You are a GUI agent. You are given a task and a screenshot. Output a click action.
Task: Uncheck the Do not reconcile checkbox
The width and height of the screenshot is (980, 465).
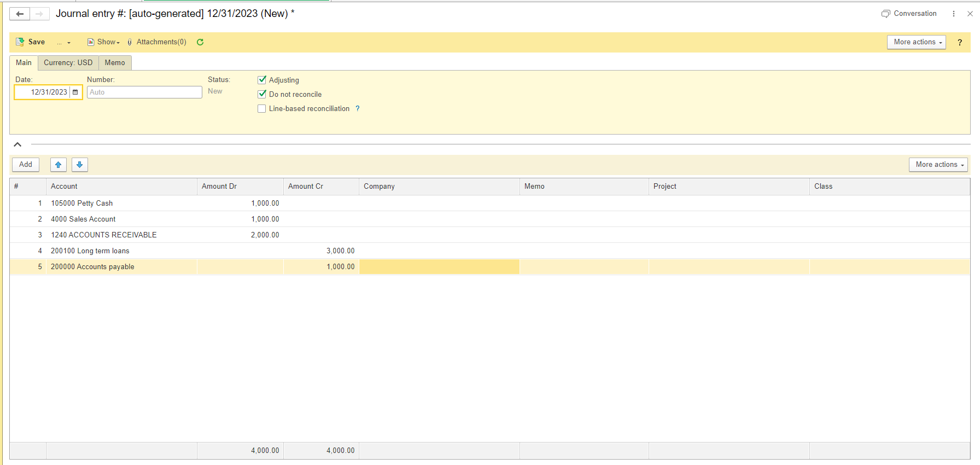[x=262, y=94]
